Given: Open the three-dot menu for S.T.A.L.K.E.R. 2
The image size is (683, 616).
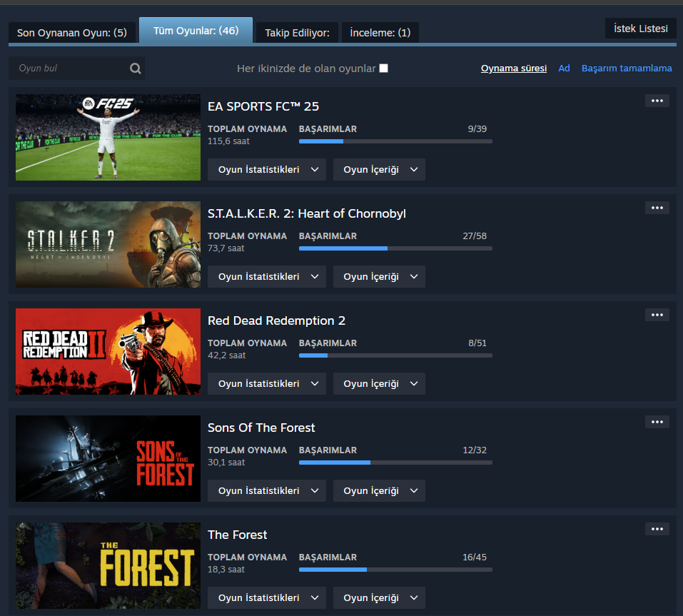Looking at the screenshot, I should pyautogui.click(x=657, y=208).
